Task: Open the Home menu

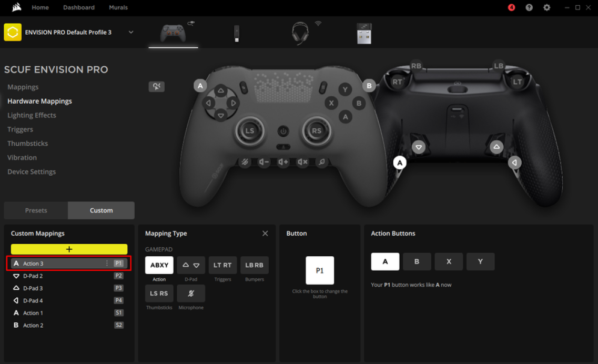Action: (x=40, y=7)
